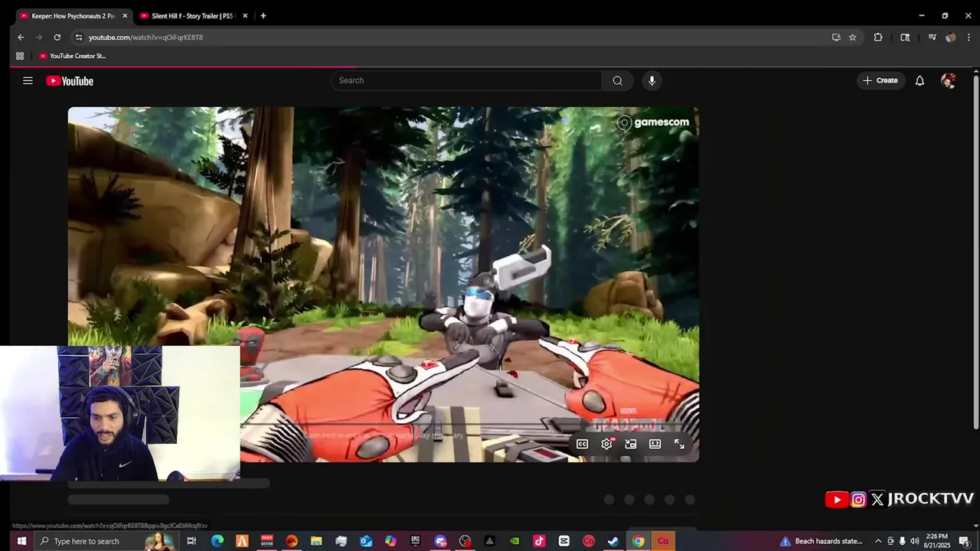
Task: Open Windows Task View
Action: 191,541
